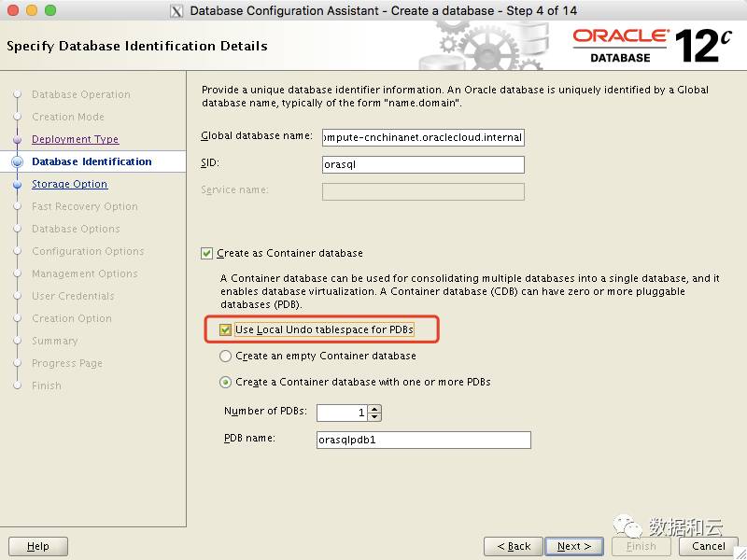The height and width of the screenshot is (560, 747).
Task: Click the Configuration Options step label
Action: click(x=88, y=251)
